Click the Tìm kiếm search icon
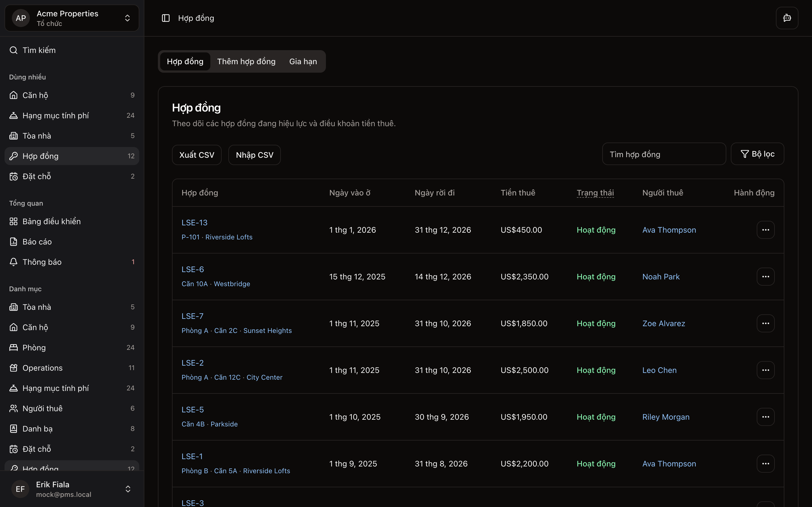This screenshot has height=507, width=812. [x=14, y=50]
